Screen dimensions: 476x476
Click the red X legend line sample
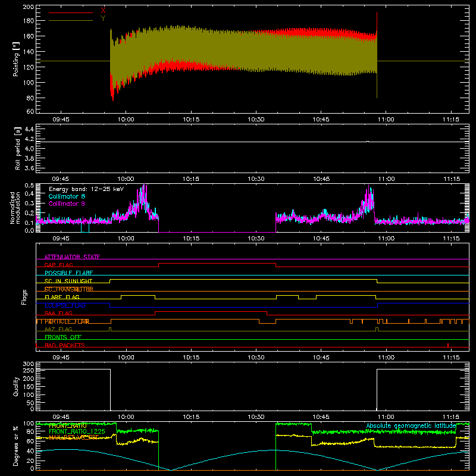click(x=71, y=12)
